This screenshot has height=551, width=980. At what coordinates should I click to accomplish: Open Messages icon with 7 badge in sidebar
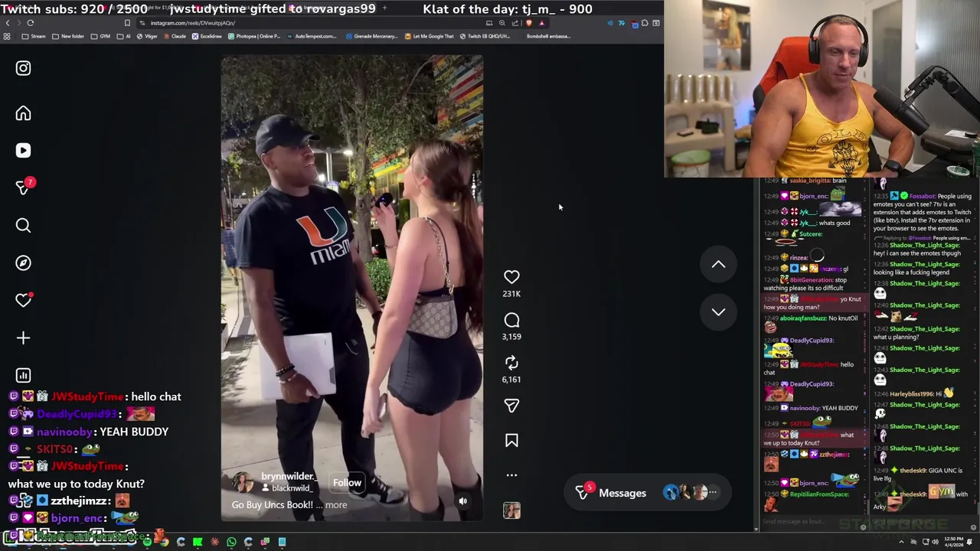coord(23,187)
